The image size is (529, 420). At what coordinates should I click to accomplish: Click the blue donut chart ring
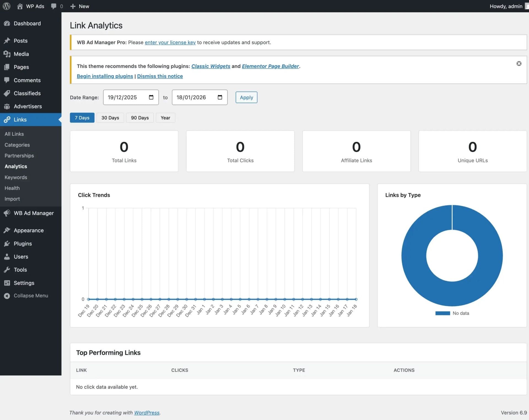(x=490, y=256)
